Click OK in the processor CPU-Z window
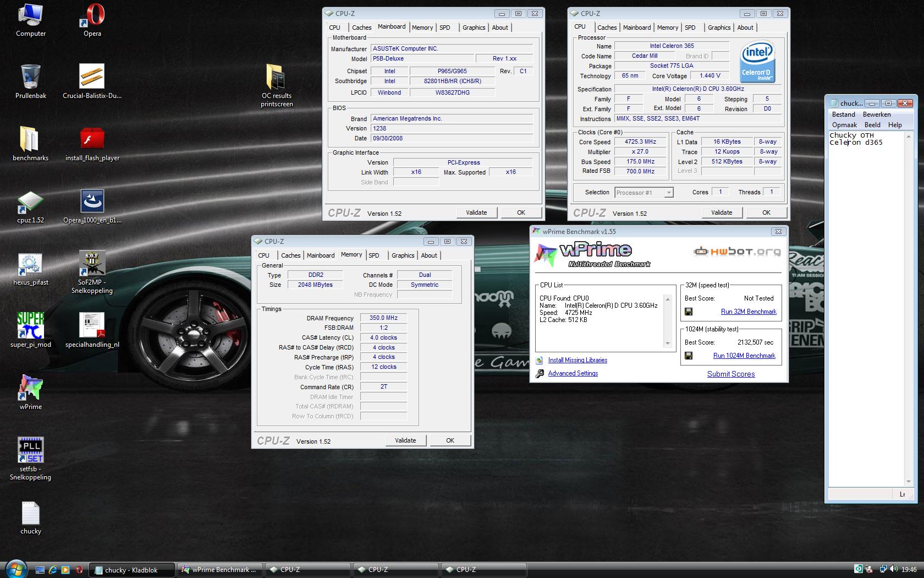The width and height of the screenshot is (924, 578). coord(766,212)
